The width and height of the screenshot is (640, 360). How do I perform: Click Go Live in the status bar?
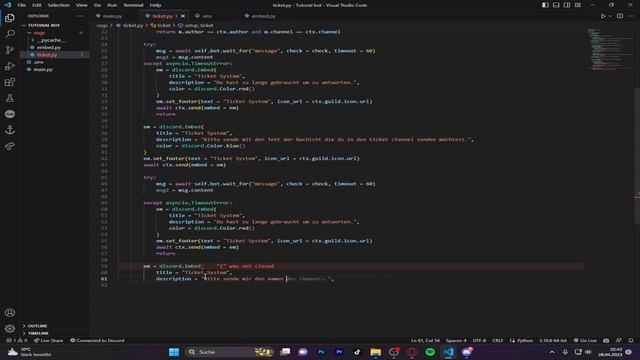click(585, 340)
